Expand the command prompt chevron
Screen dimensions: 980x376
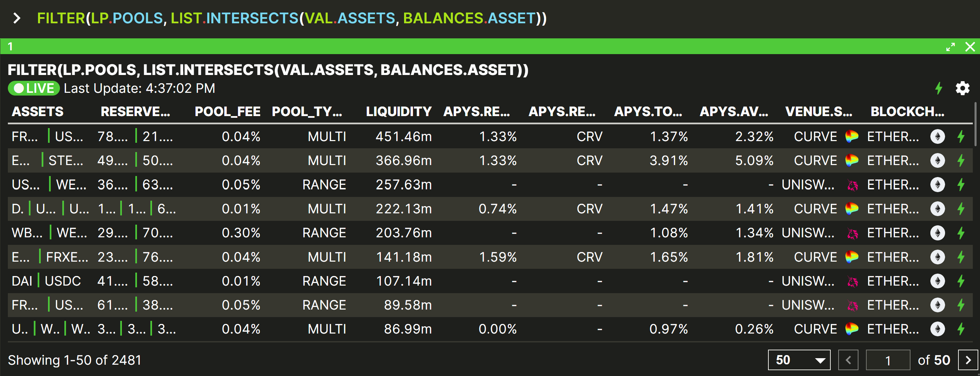click(16, 18)
